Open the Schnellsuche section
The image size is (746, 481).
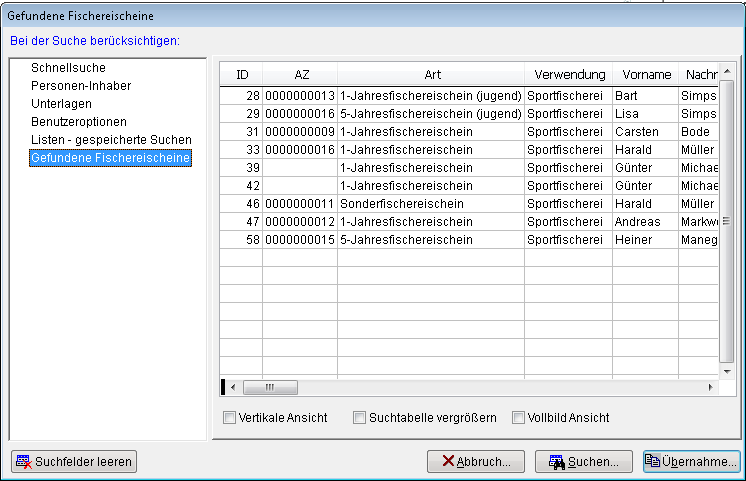pyautogui.click(x=68, y=68)
